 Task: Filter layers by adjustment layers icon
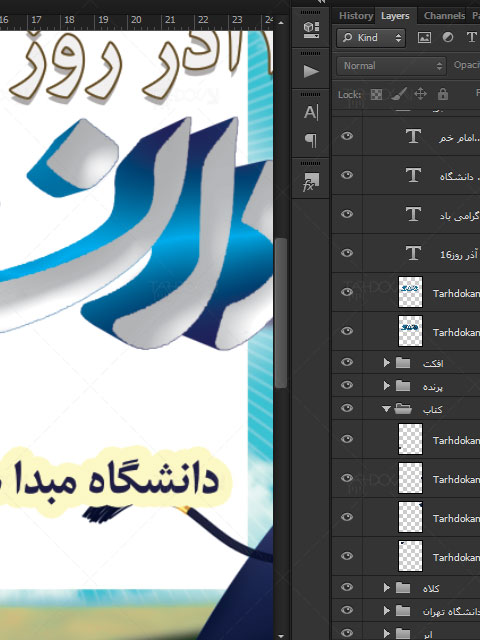448,38
